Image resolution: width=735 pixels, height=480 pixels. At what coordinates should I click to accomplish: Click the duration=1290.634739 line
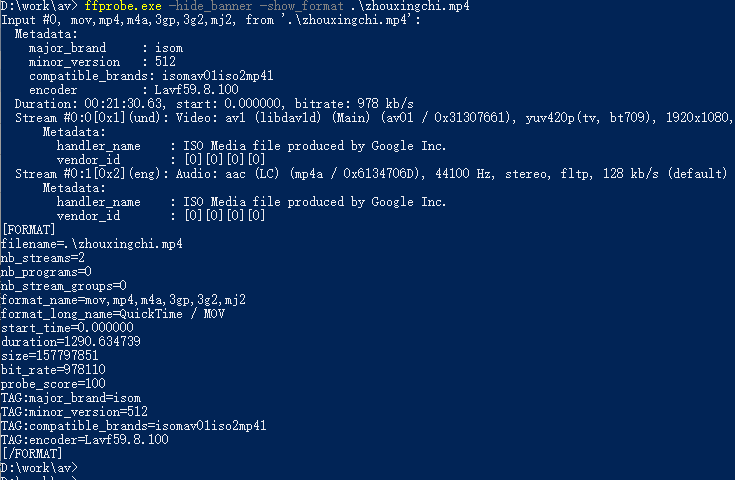coord(70,341)
